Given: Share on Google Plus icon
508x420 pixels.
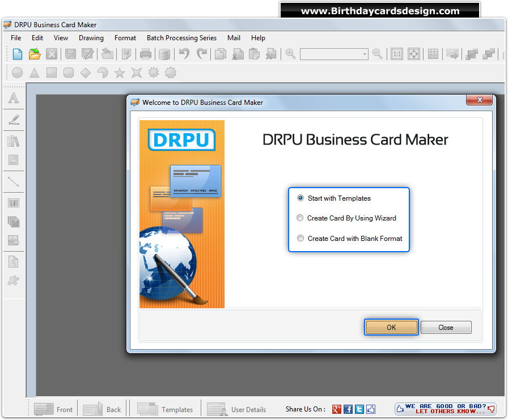Looking at the screenshot, I should 337,409.
